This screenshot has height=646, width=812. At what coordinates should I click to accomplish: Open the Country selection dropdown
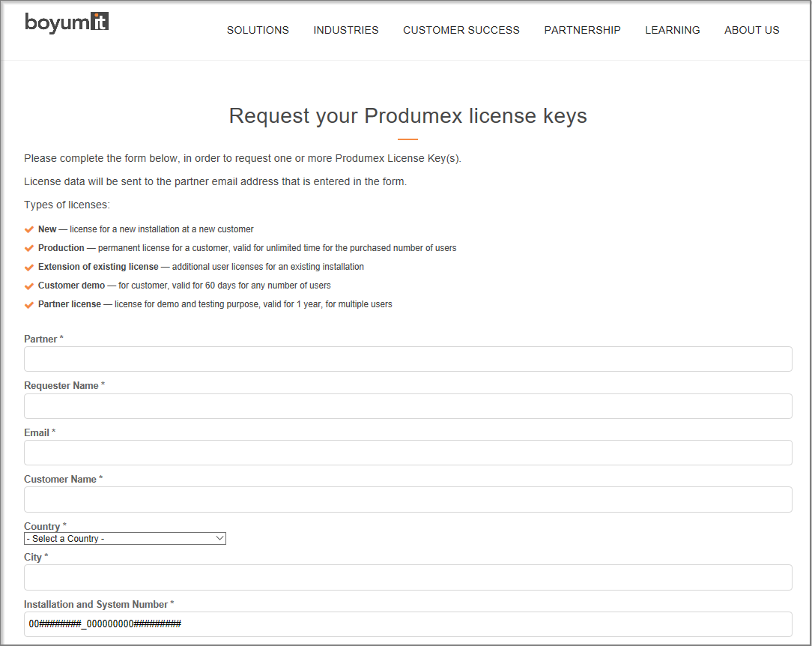(124, 538)
